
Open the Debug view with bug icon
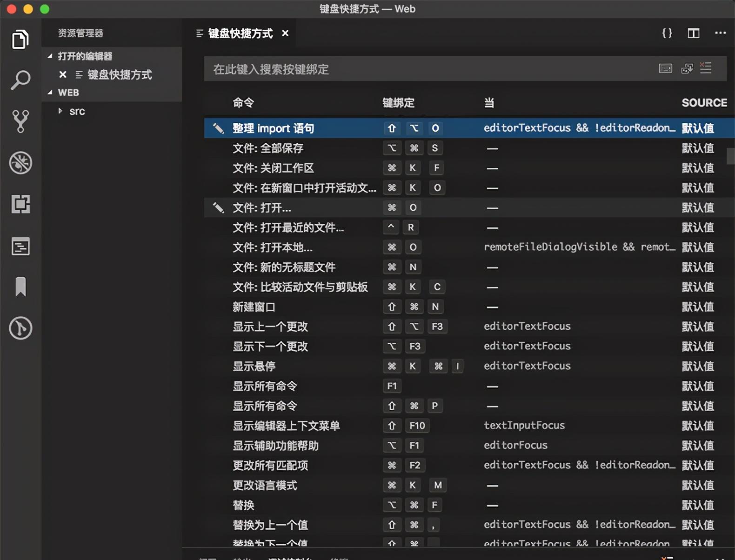tap(20, 163)
